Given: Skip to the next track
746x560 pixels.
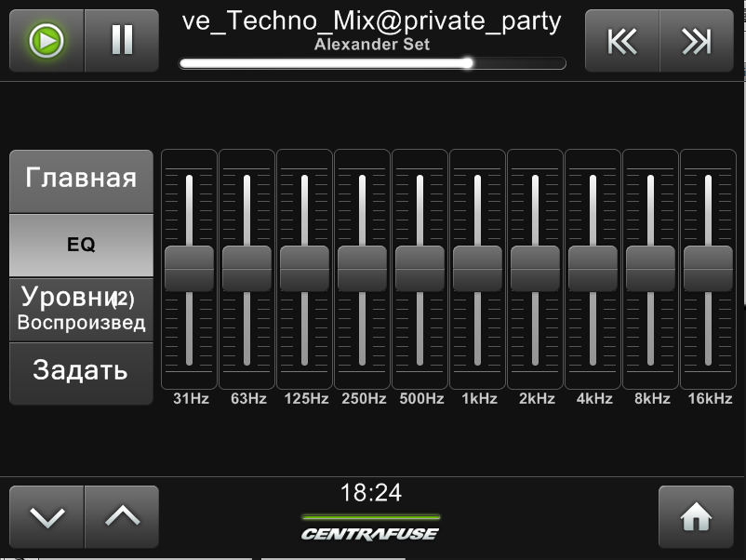Looking at the screenshot, I should (697, 40).
